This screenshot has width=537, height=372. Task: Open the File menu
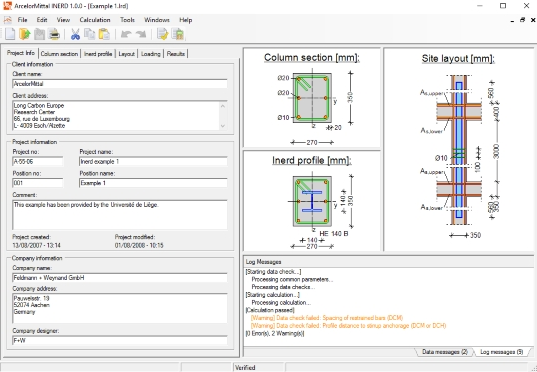[22, 20]
